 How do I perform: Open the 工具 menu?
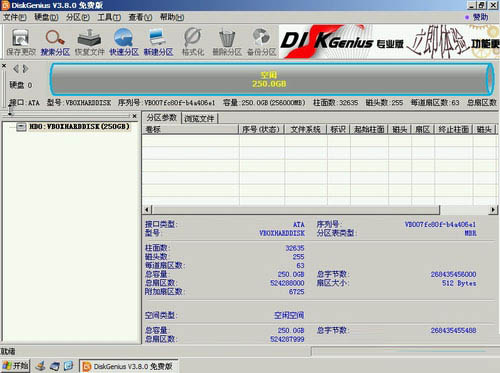[109, 17]
